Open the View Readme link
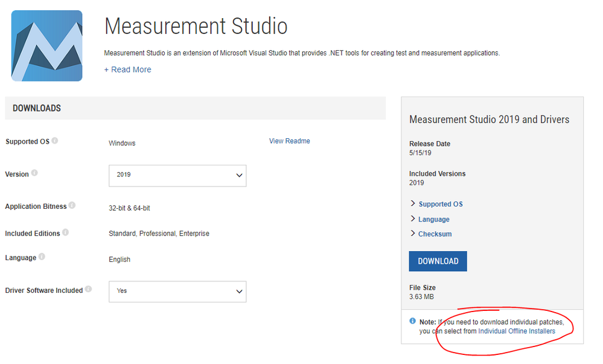This screenshot has width=603, height=364. (290, 141)
